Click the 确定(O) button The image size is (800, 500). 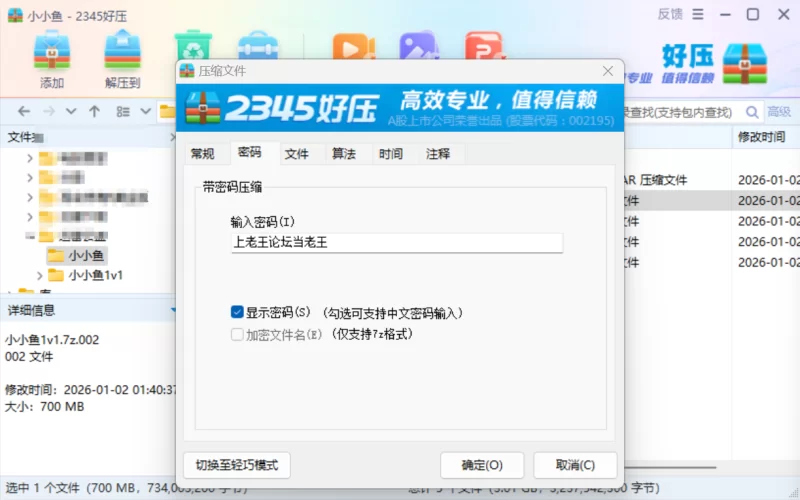pos(482,465)
